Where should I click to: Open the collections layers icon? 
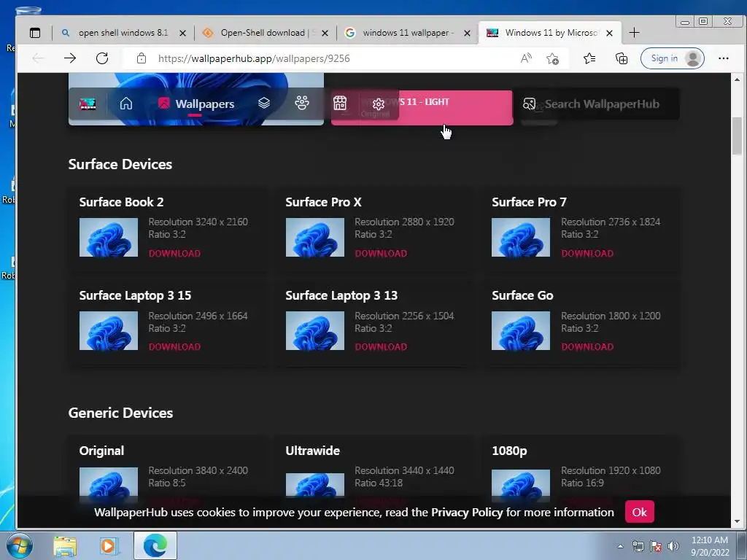pyautogui.click(x=264, y=103)
